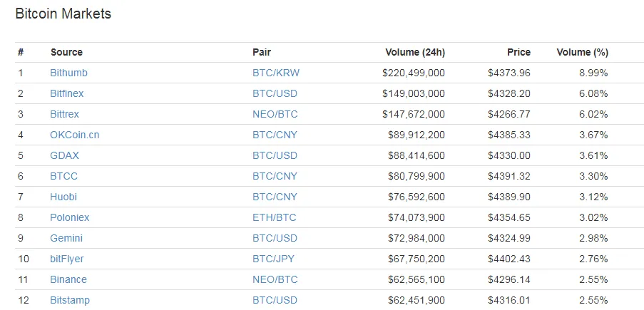Select the BTC/CNY pair for Huobi
The height and width of the screenshot is (310, 644).
(x=275, y=197)
